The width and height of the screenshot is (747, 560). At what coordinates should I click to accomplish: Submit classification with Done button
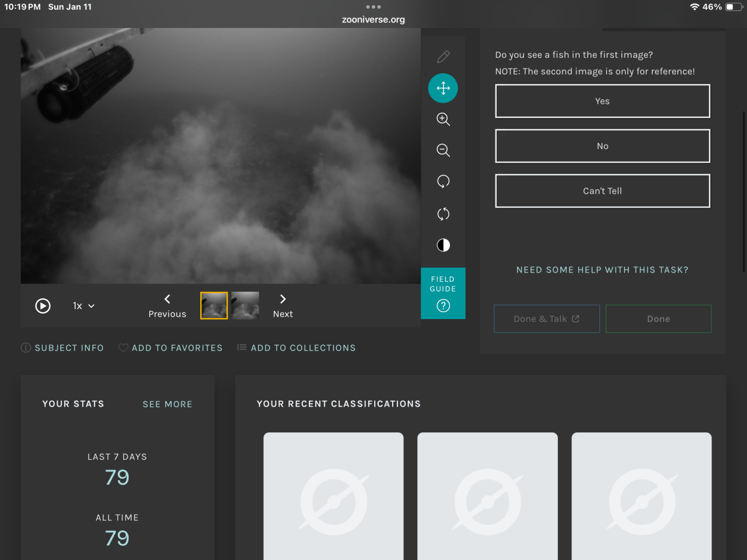[658, 319]
